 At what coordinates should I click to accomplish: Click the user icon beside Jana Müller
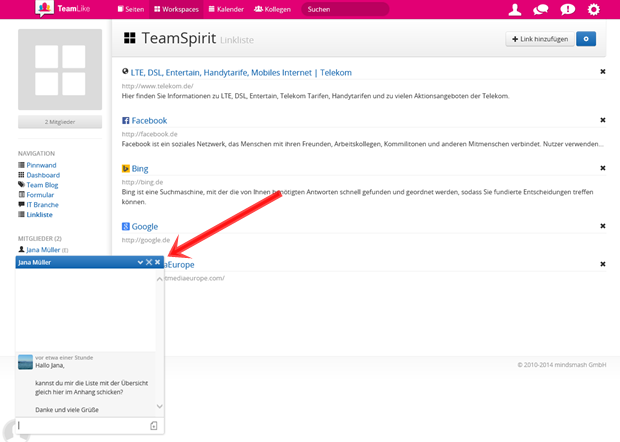21,249
